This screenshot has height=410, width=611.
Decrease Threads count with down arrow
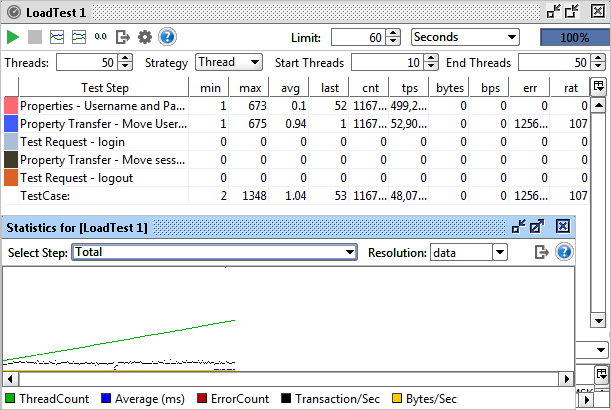pyautogui.click(x=125, y=67)
